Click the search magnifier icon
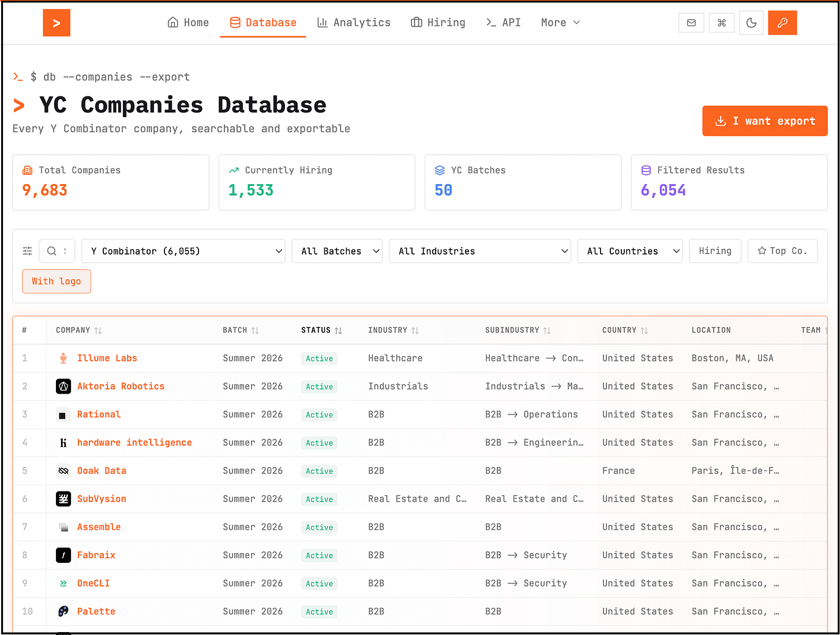This screenshot has width=840, height=635. (52, 251)
